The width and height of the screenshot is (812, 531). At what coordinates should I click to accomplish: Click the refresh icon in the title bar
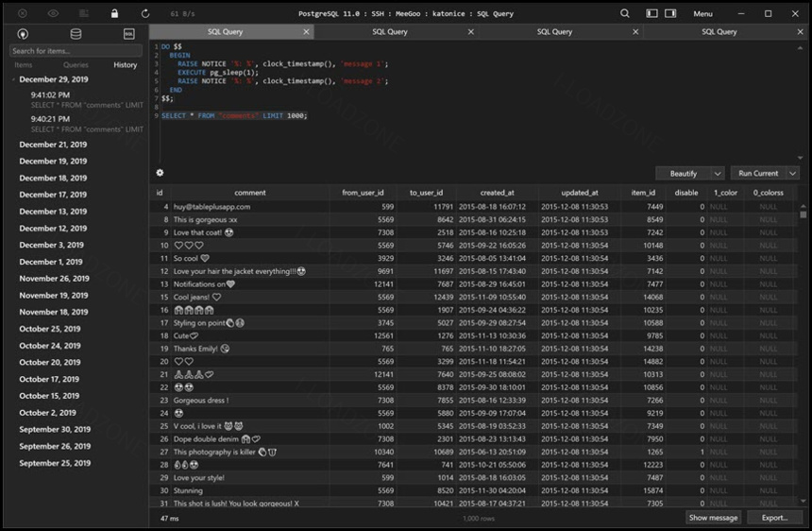pos(145,13)
